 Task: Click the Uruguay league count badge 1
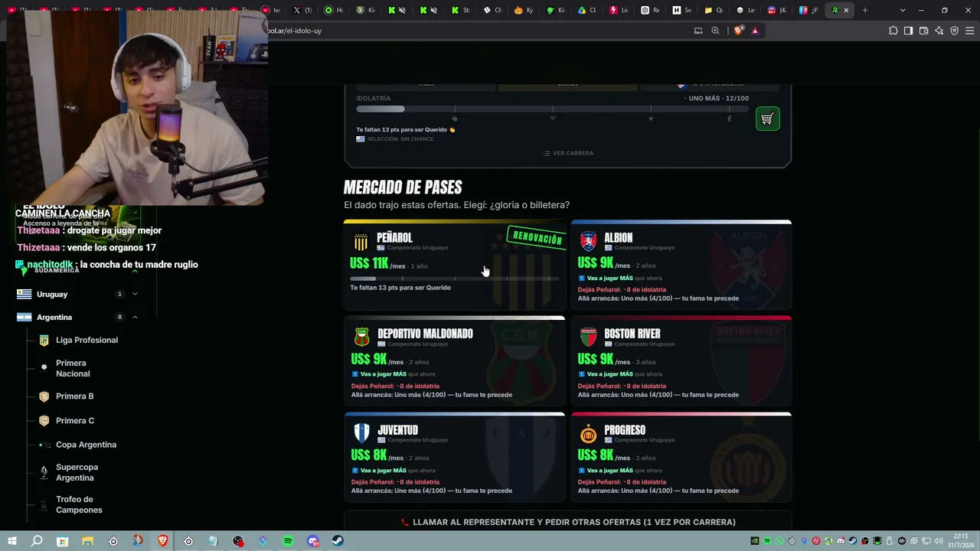coord(119,294)
